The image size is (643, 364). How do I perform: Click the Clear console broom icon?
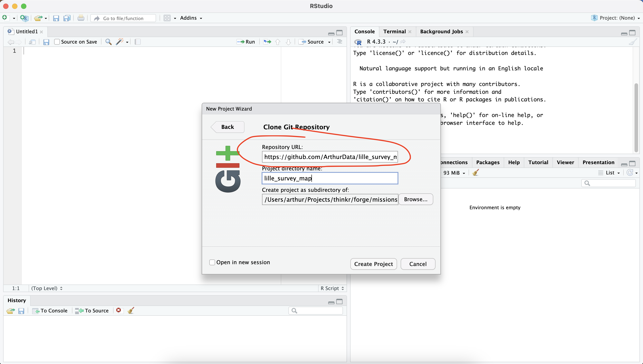point(633,42)
